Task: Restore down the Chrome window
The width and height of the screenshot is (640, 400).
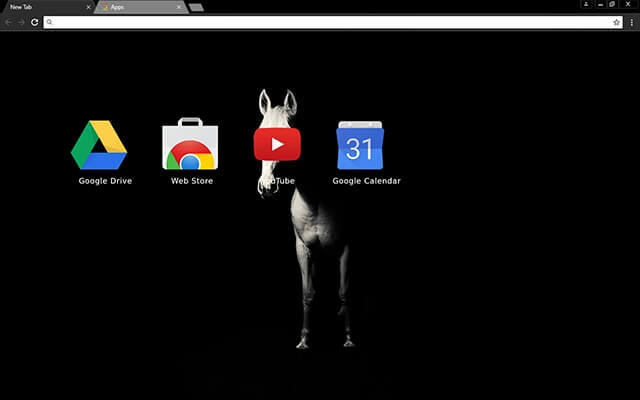Action: click(x=612, y=4)
